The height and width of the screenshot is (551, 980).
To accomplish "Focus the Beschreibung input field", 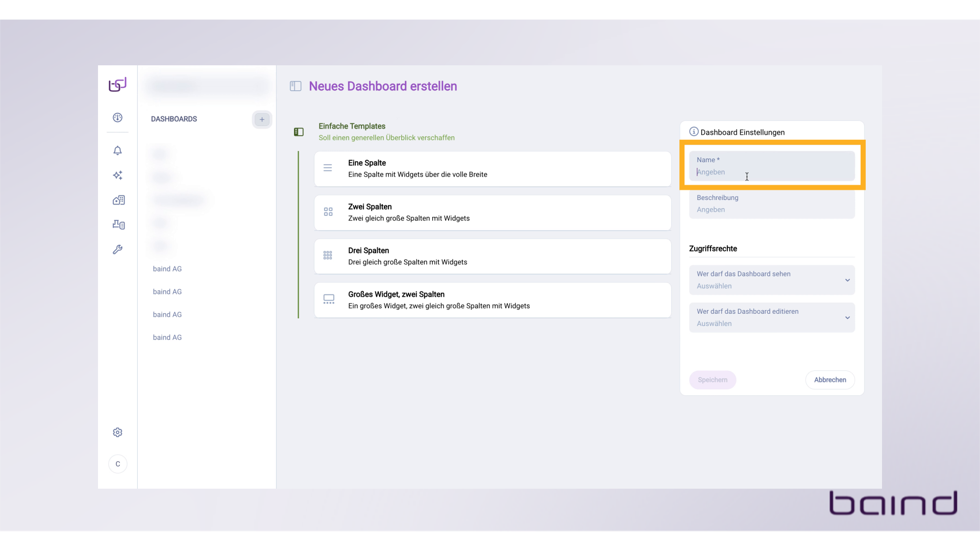I will [x=771, y=205].
